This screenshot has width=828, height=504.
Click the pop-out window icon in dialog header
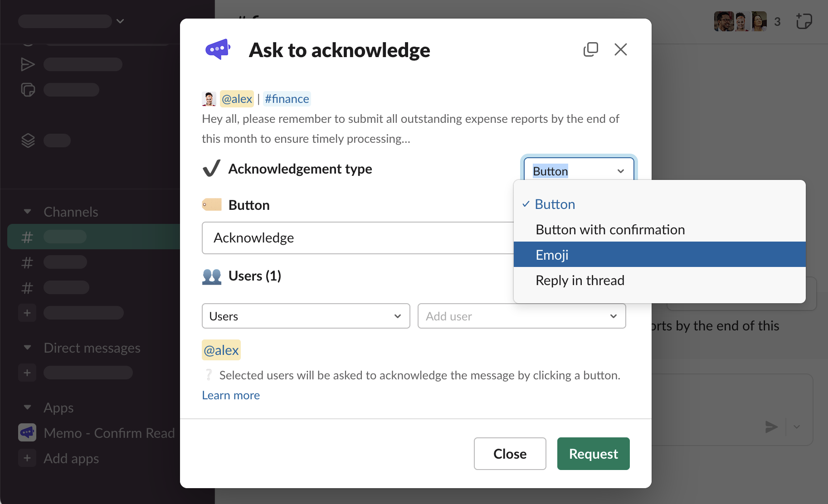point(590,49)
